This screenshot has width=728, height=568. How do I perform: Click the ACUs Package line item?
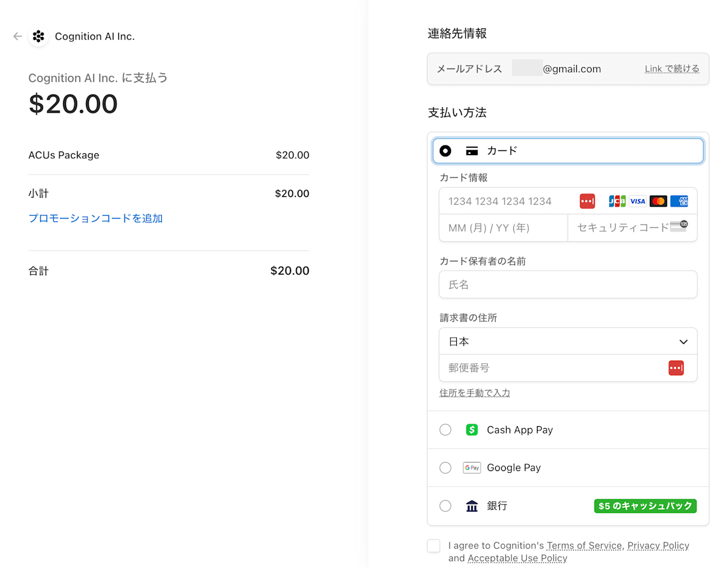(64, 155)
